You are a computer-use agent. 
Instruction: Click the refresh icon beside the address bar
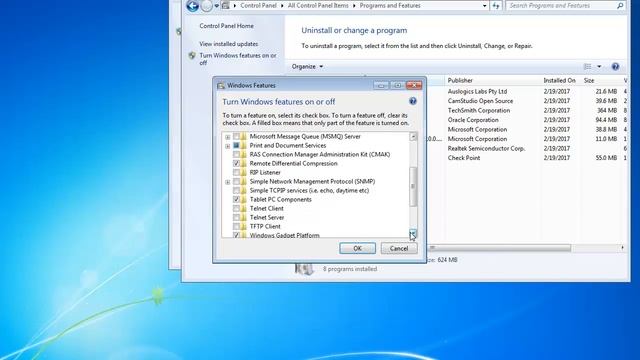point(496,6)
